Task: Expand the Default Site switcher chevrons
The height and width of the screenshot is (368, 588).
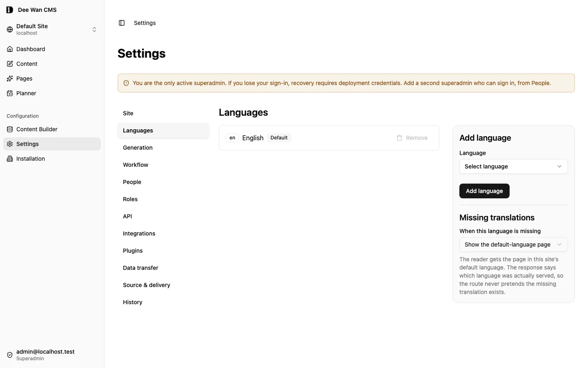Action: pos(94,29)
